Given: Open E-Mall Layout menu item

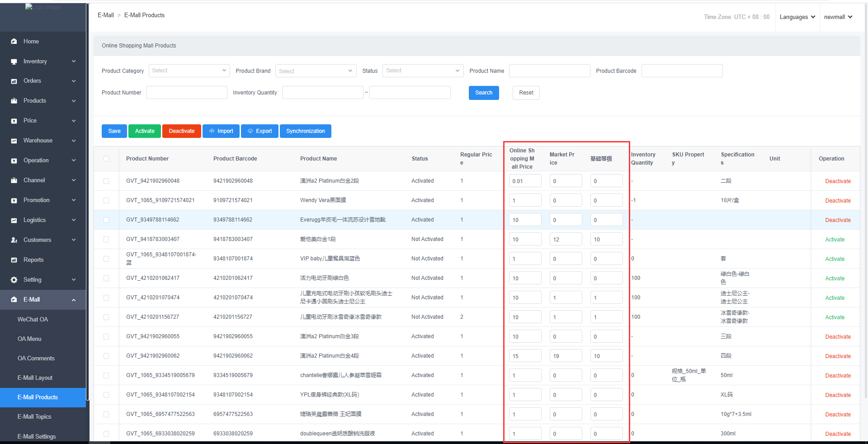Looking at the screenshot, I should tap(35, 378).
